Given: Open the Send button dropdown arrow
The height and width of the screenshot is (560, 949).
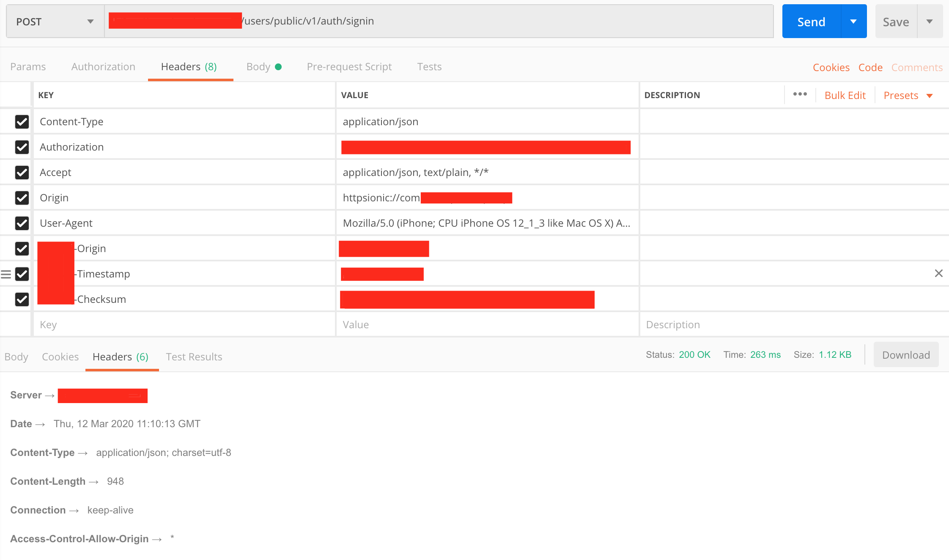Looking at the screenshot, I should pyautogui.click(x=854, y=21).
